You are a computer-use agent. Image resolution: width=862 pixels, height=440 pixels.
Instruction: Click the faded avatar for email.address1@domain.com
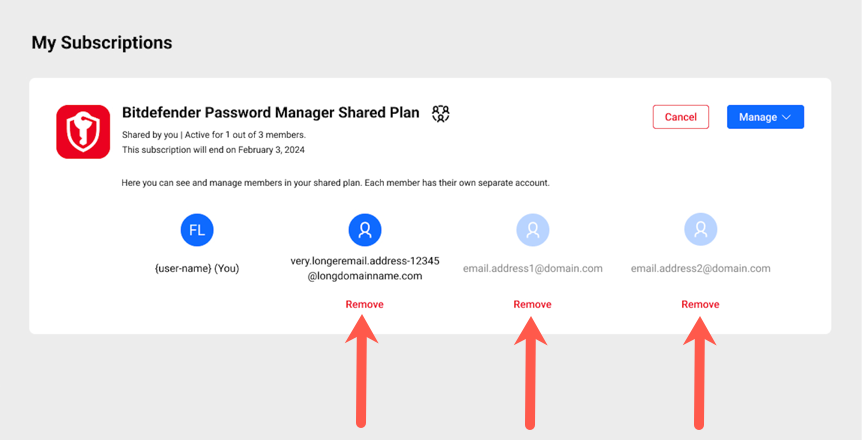click(x=533, y=230)
